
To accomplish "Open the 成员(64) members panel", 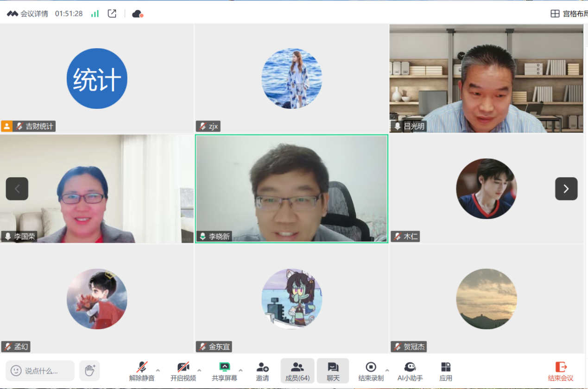I will pos(297,371).
